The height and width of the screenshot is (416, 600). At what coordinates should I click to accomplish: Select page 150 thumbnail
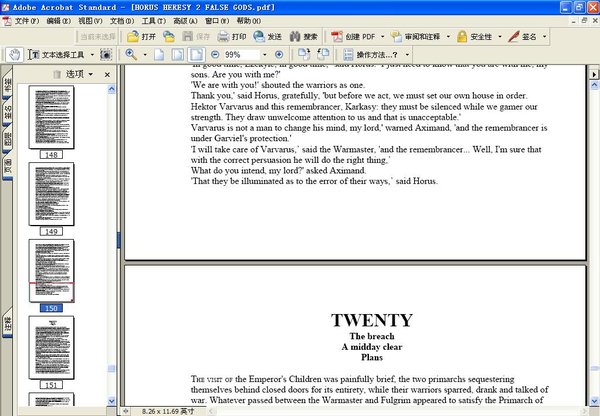[x=51, y=271]
